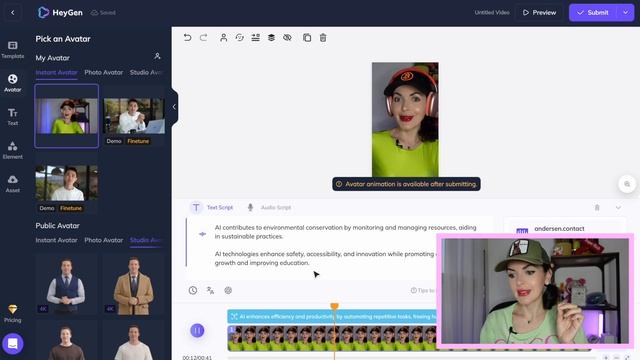Screen dimensions: 640x360
Task: Click the timeline time readout 00:12/00:41
Action: pyautogui.click(x=197, y=358)
